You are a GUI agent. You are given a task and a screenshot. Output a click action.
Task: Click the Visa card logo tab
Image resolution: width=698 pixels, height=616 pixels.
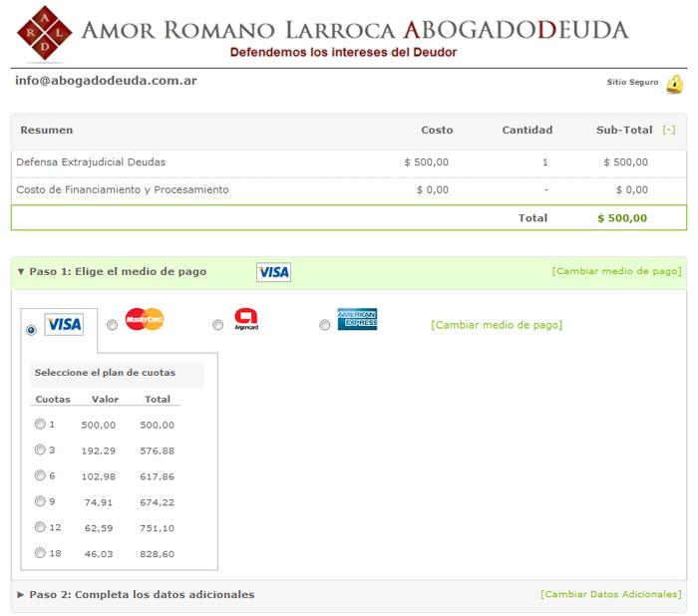pyautogui.click(x=65, y=324)
